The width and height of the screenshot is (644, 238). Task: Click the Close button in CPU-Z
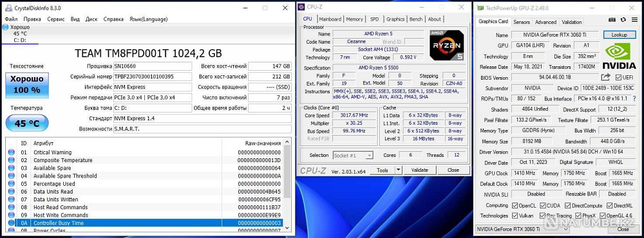pos(453,170)
